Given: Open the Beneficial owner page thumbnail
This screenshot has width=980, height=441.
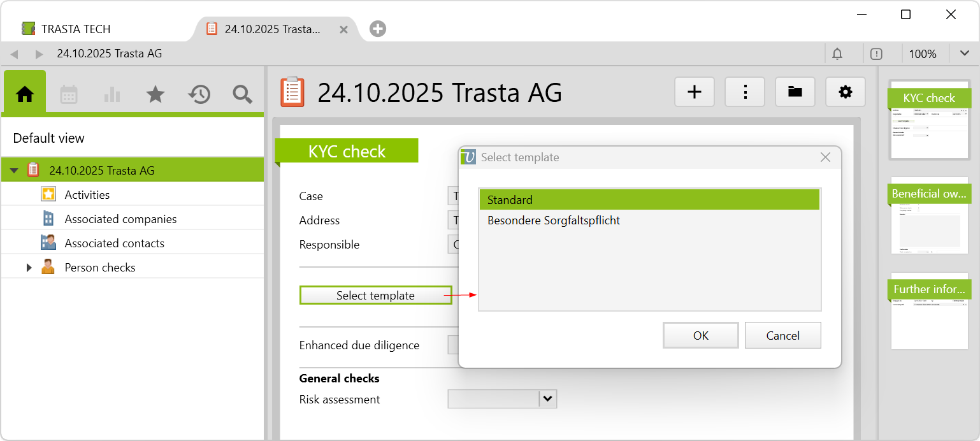Looking at the screenshot, I should 929,217.
